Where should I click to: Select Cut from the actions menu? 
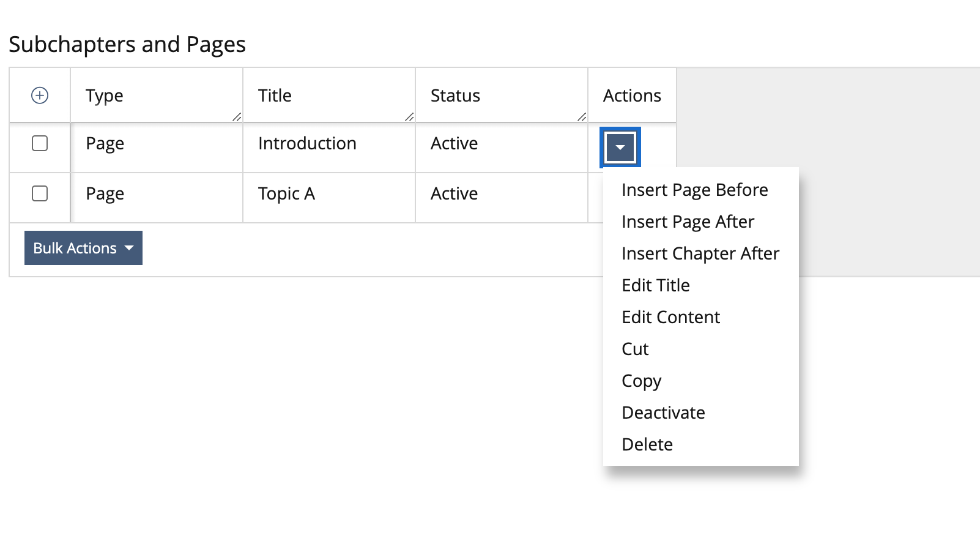(635, 349)
